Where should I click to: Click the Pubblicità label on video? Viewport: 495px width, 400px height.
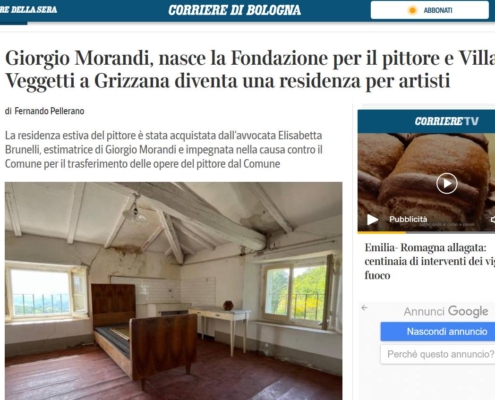click(x=408, y=219)
